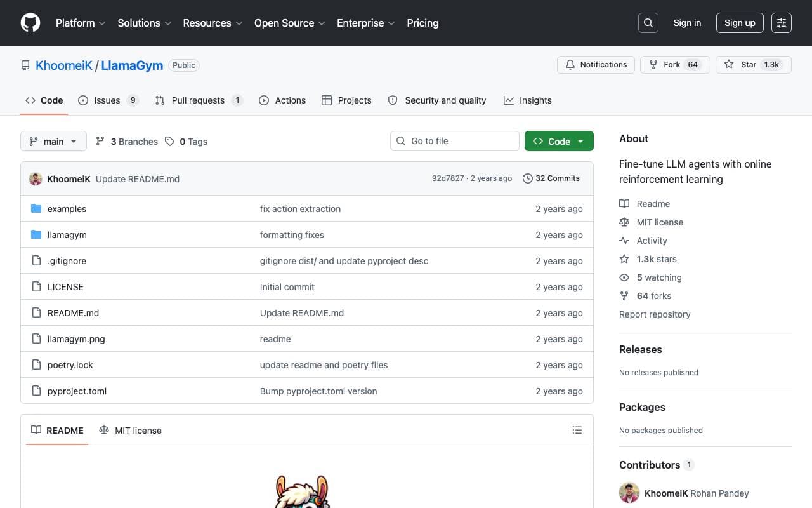Click the README.md file icon
This screenshot has width=812, height=508.
[x=36, y=313]
